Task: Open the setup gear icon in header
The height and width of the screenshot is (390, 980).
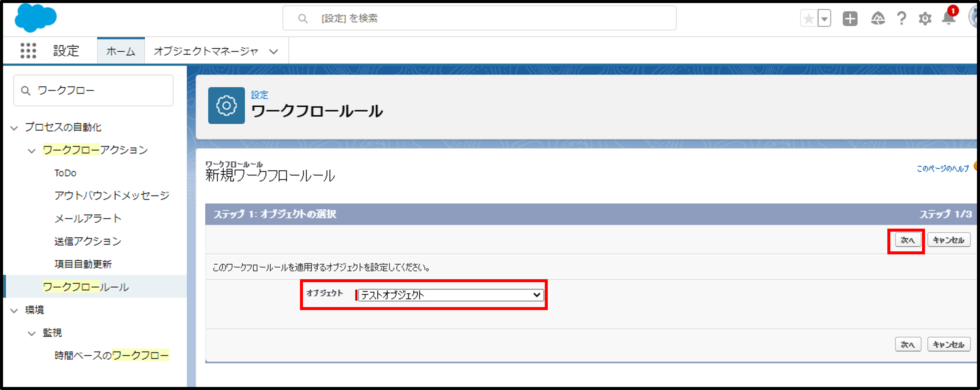Action: (925, 19)
